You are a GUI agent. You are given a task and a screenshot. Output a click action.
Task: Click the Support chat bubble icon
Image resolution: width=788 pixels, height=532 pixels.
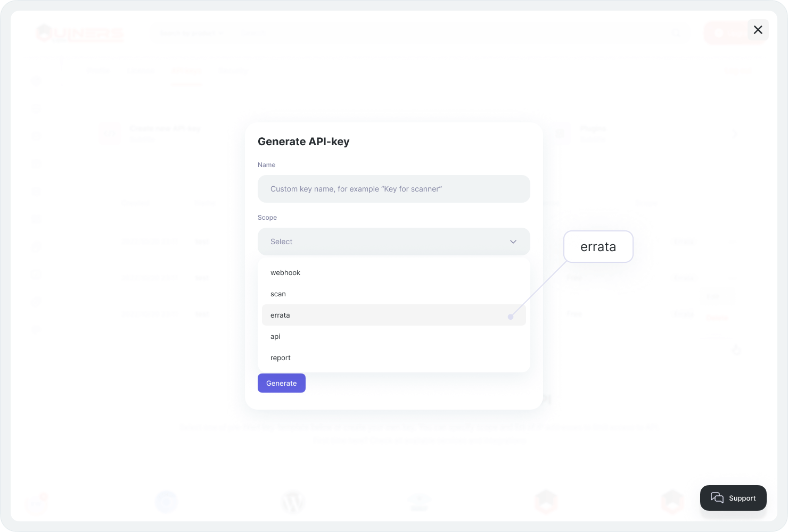(x=717, y=498)
